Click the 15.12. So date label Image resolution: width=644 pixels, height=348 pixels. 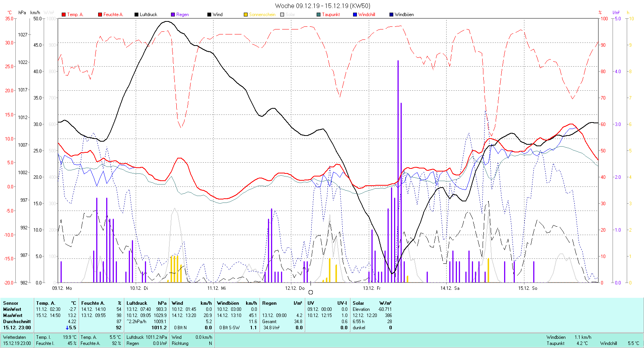pyautogui.click(x=528, y=288)
